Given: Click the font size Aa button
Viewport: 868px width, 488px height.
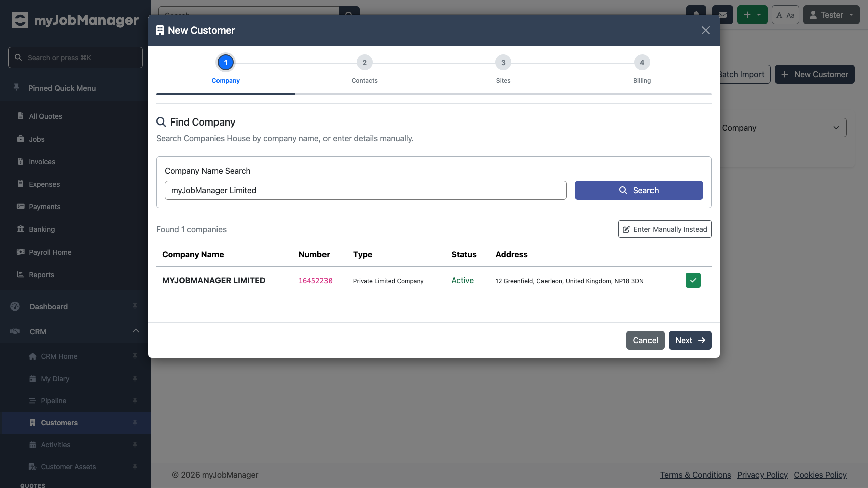Looking at the screenshot, I should [785, 15].
